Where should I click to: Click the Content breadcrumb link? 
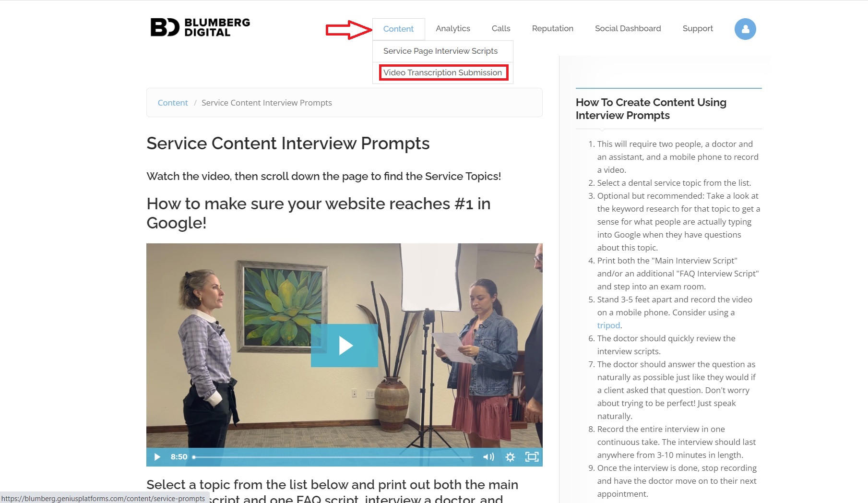point(173,103)
